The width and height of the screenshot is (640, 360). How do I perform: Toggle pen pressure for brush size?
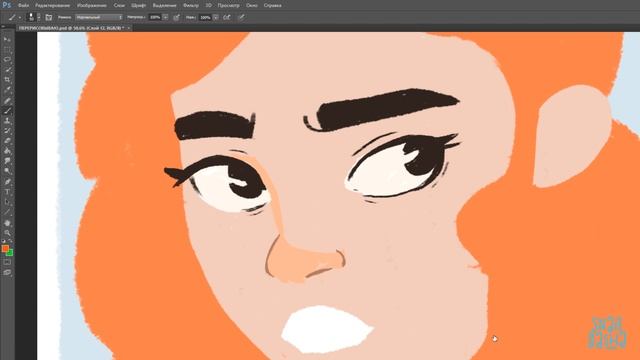pos(241,17)
